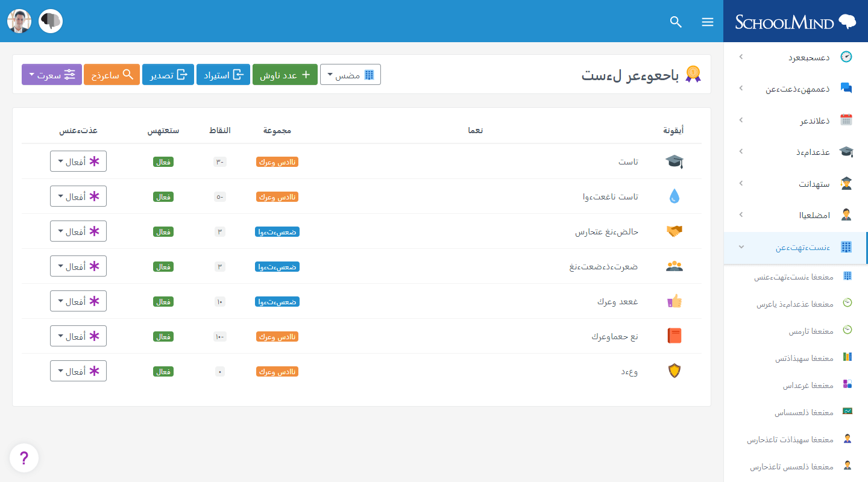Click the thumbs up row icon

675,301
